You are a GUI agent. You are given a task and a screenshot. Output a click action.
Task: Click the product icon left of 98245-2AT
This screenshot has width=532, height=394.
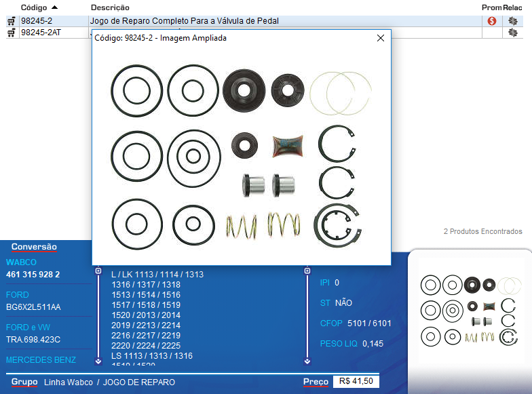coord(11,33)
